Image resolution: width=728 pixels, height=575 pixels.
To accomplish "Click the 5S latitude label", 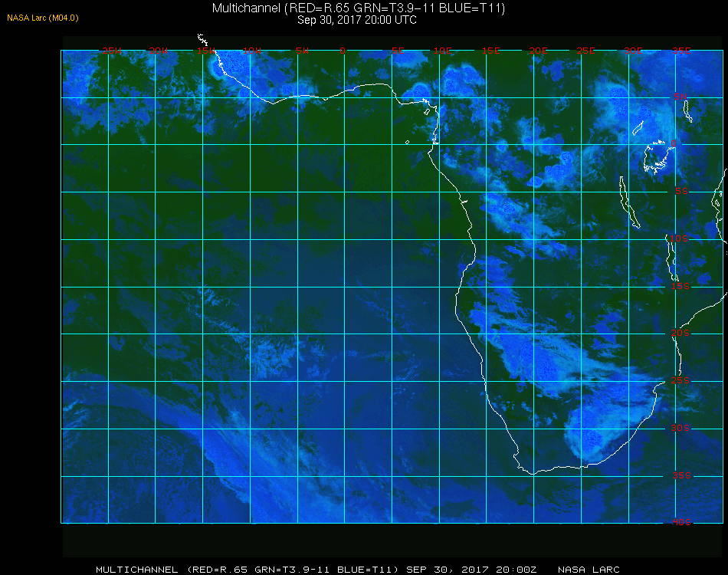I will point(681,191).
